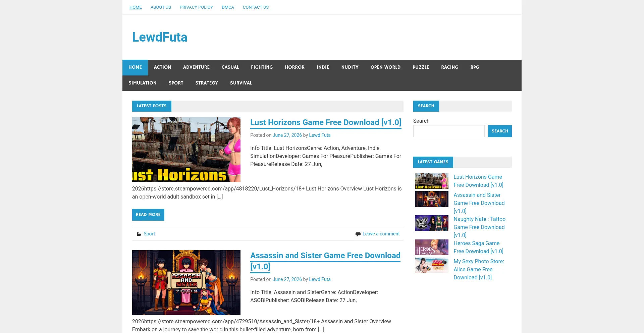Open the Sport category tag under post
Screen dimensions: 644x333
pyautogui.click(x=149, y=234)
